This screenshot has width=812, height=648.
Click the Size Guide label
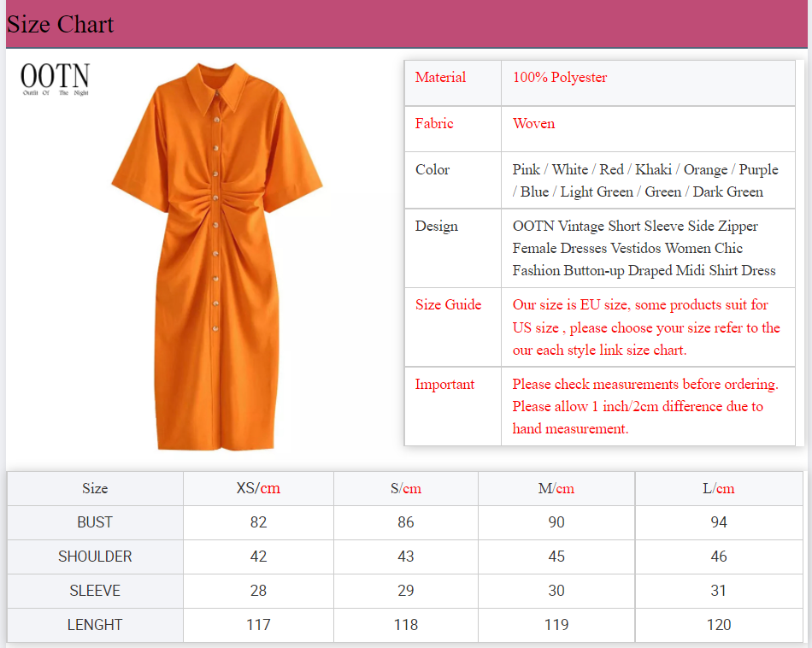[448, 305]
